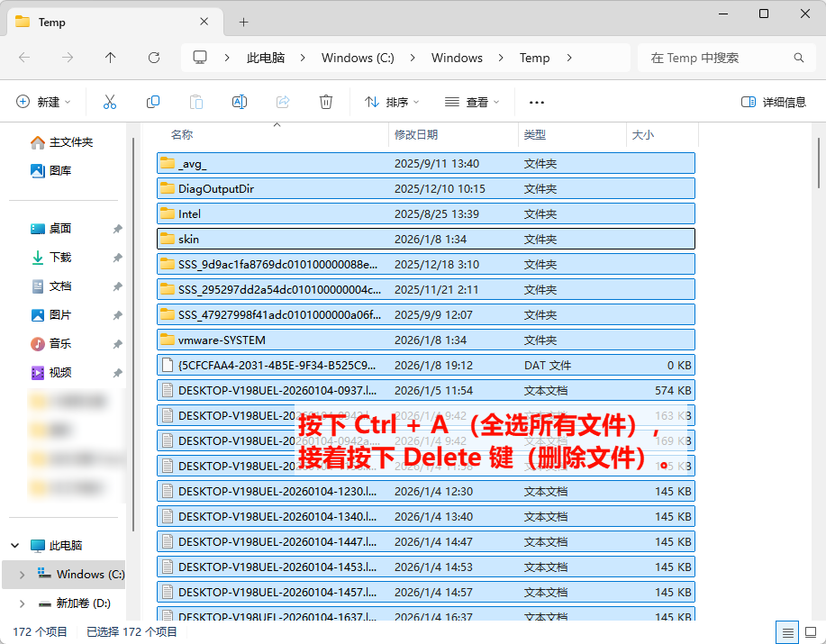Click the Copy icon in toolbar
This screenshot has width=826, height=644.
coord(153,102)
